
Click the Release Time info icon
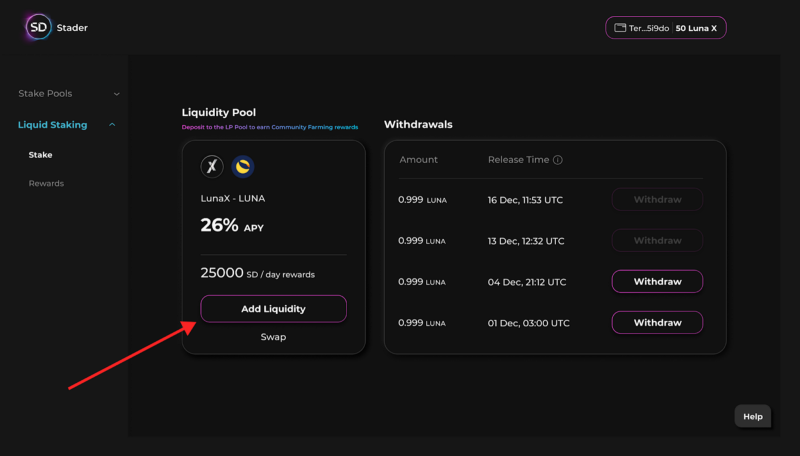[558, 160]
